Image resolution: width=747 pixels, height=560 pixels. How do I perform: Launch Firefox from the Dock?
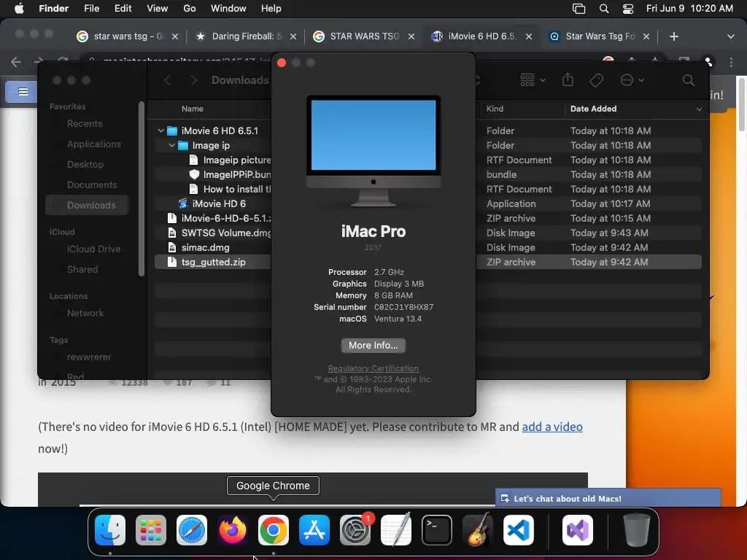coord(233,530)
